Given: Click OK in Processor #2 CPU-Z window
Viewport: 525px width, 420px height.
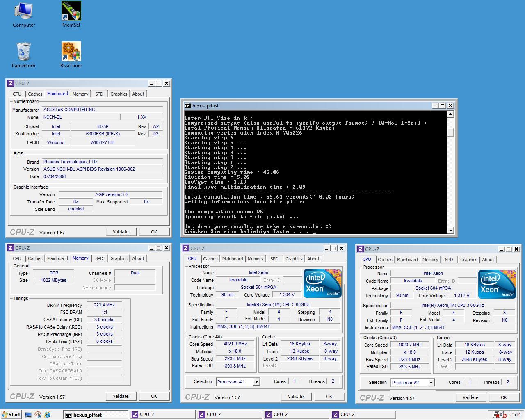Looking at the screenshot, I should pyautogui.click(x=504, y=397).
